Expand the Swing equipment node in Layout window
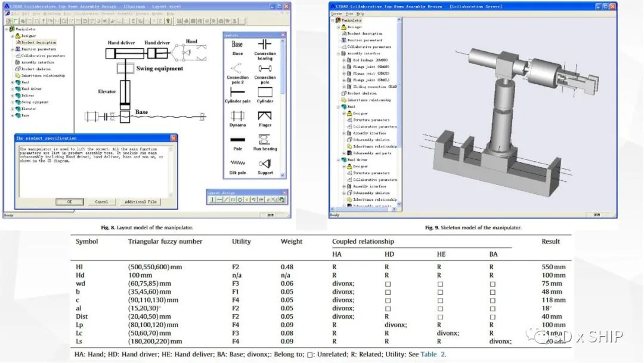 point(13,102)
